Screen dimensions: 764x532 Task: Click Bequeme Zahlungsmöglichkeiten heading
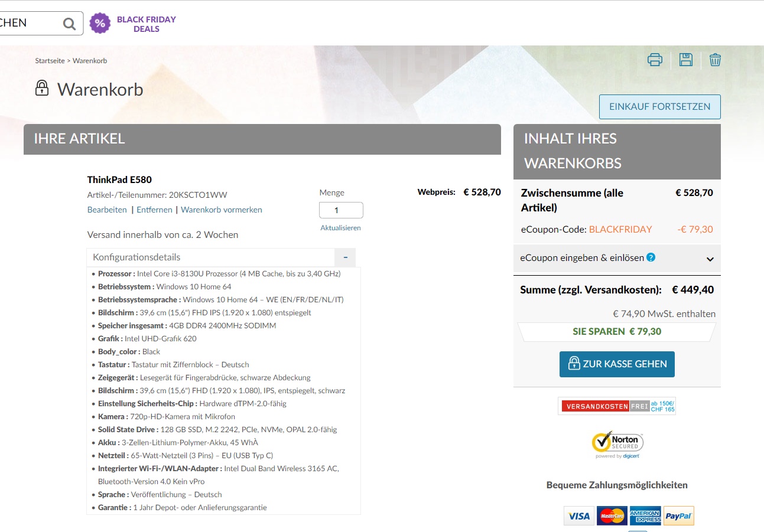point(617,485)
